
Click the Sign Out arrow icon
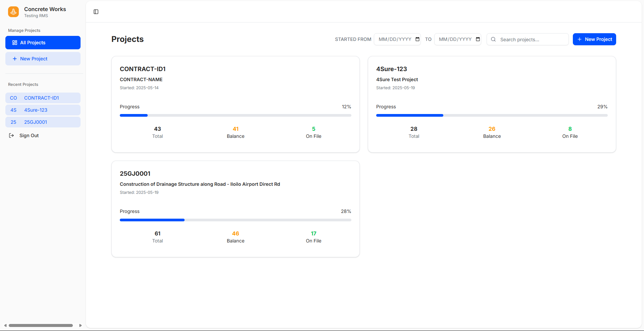pyautogui.click(x=11, y=135)
